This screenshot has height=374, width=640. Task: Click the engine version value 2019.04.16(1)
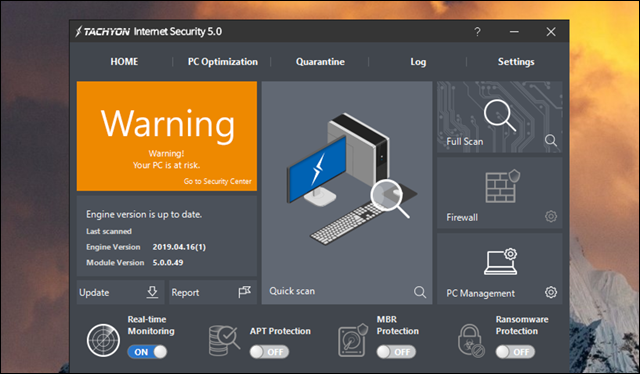[x=179, y=247]
